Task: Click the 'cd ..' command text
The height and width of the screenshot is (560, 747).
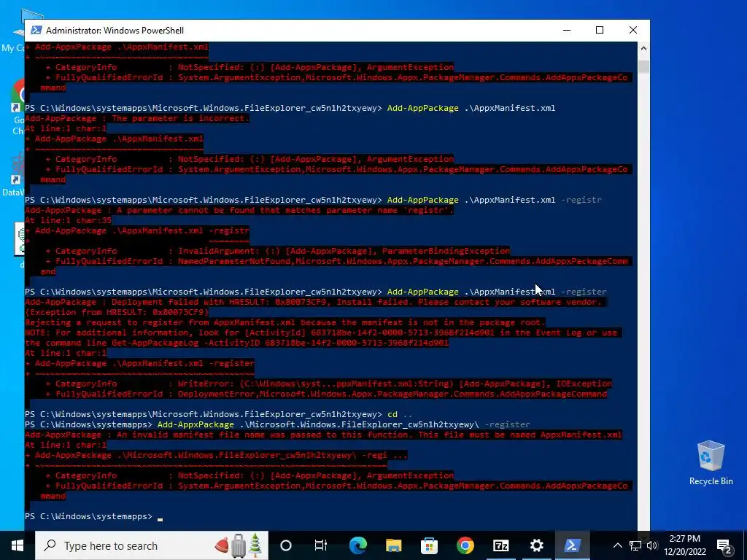Action: (x=400, y=414)
